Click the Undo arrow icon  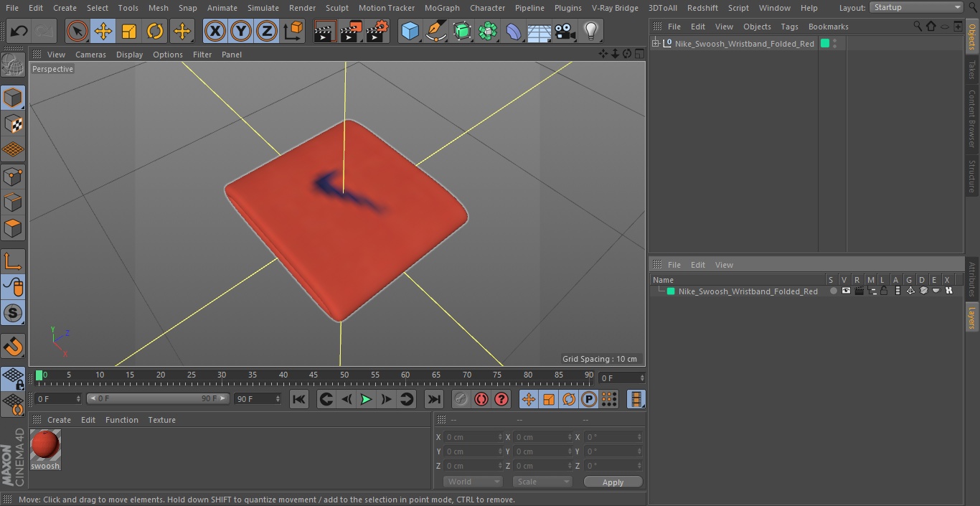click(19, 32)
